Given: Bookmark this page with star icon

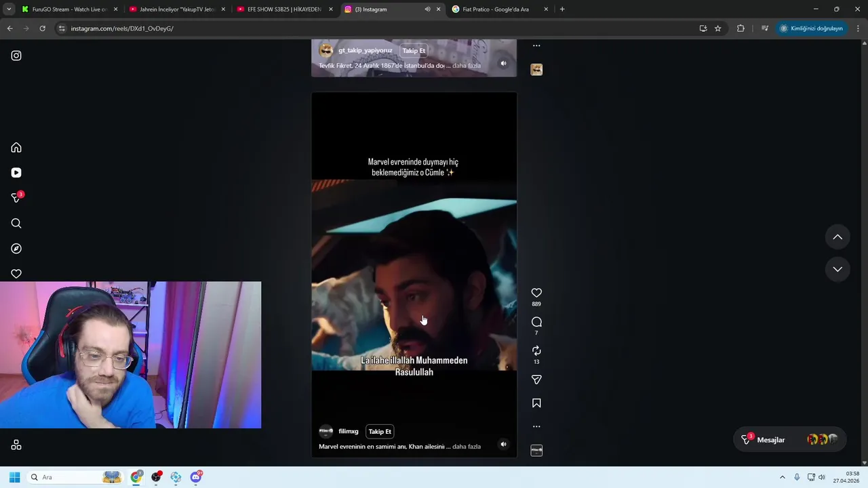Looking at the screenshot, I should click(x=717, y=28).
